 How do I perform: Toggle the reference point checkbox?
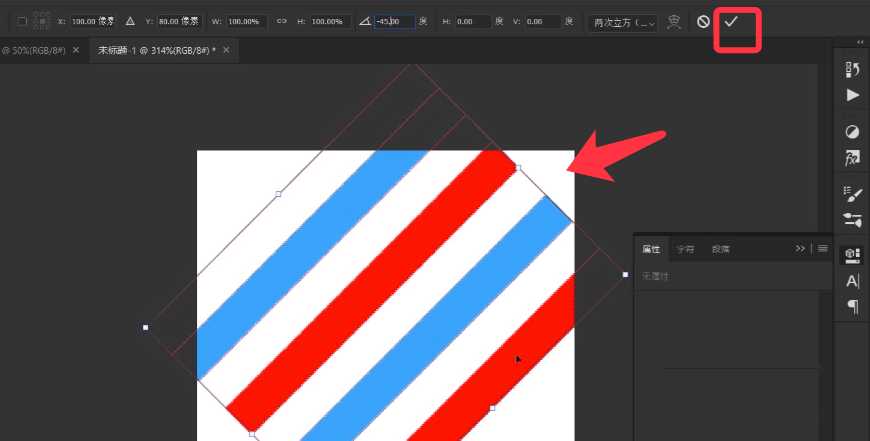tap(22, 21)
